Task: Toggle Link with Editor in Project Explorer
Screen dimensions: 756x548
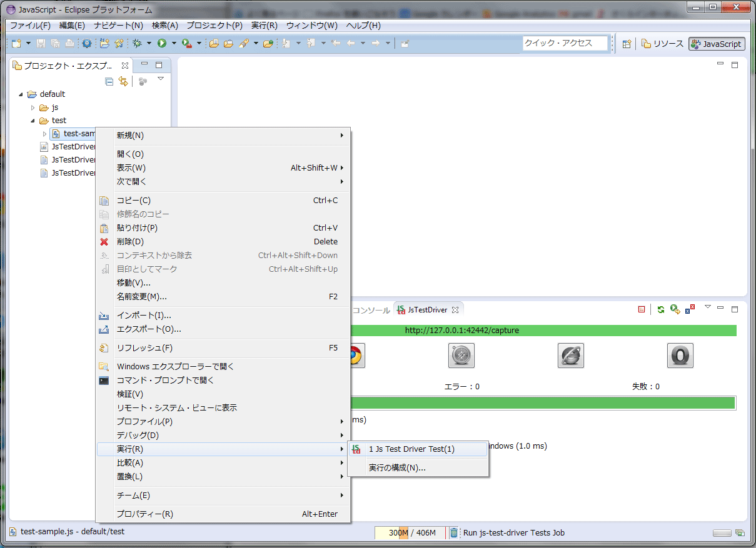Action: (x=123, y=81)
